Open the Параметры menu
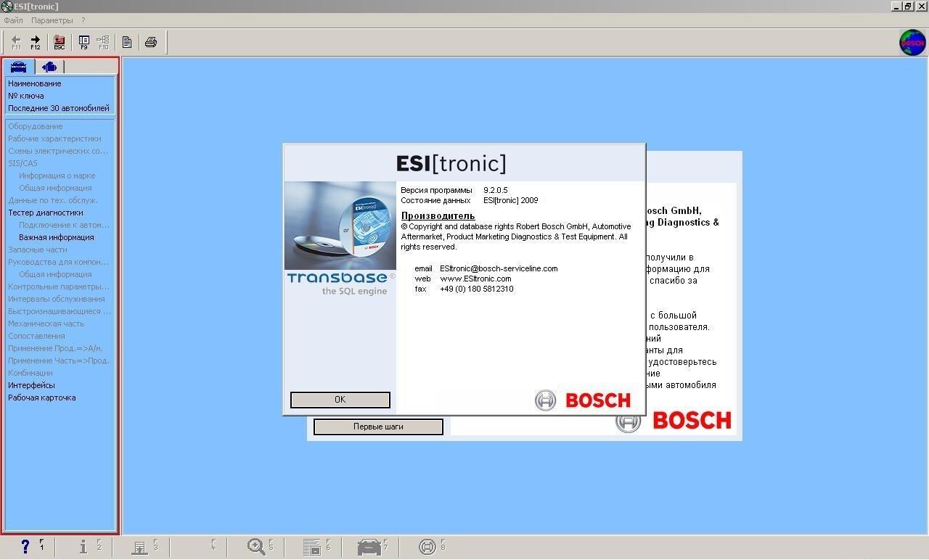The image size is (929, 560). coord(52,20)
